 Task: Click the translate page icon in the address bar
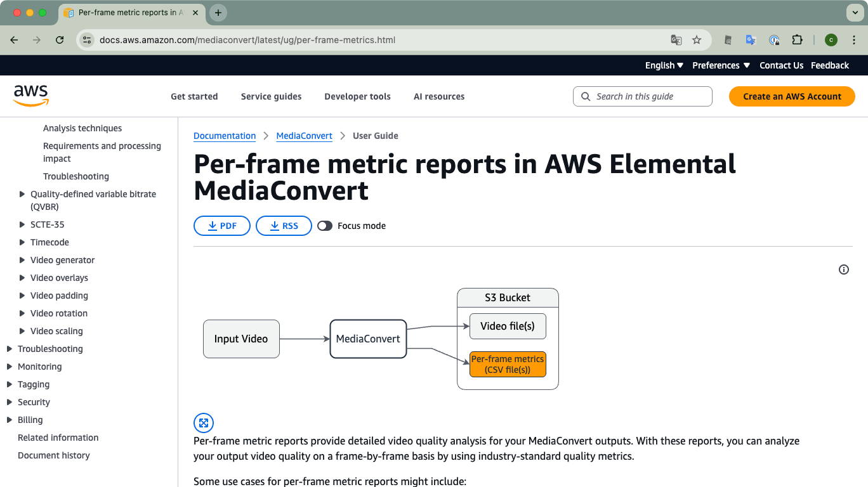676,40
